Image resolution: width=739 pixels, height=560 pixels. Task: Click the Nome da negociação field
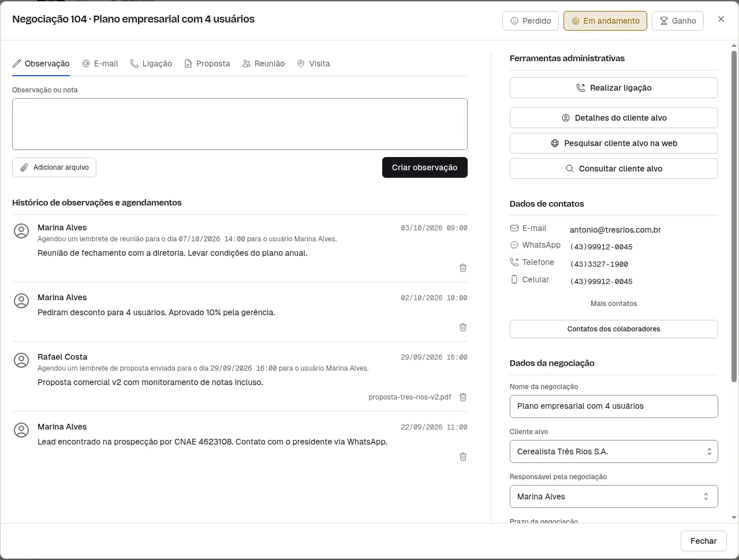click(614, 406)
